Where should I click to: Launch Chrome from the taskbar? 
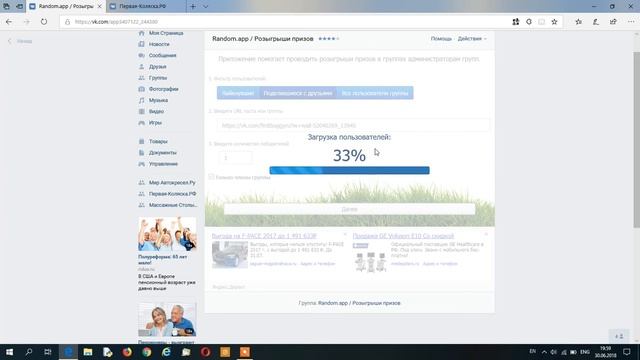(x=147, y=352)
